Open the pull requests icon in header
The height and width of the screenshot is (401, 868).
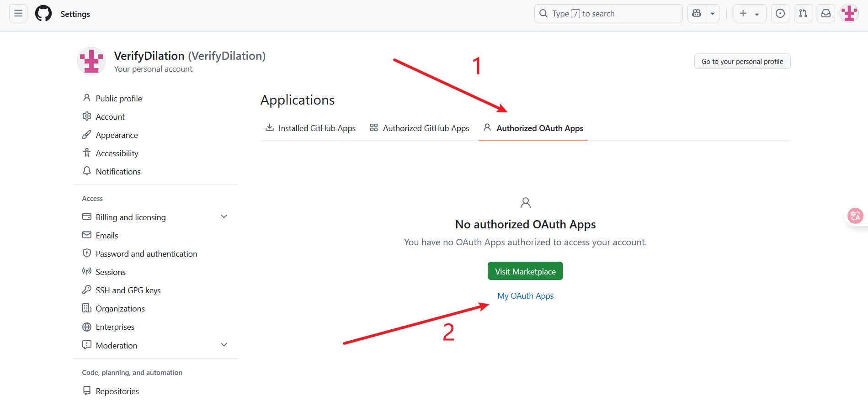[803, 14]
